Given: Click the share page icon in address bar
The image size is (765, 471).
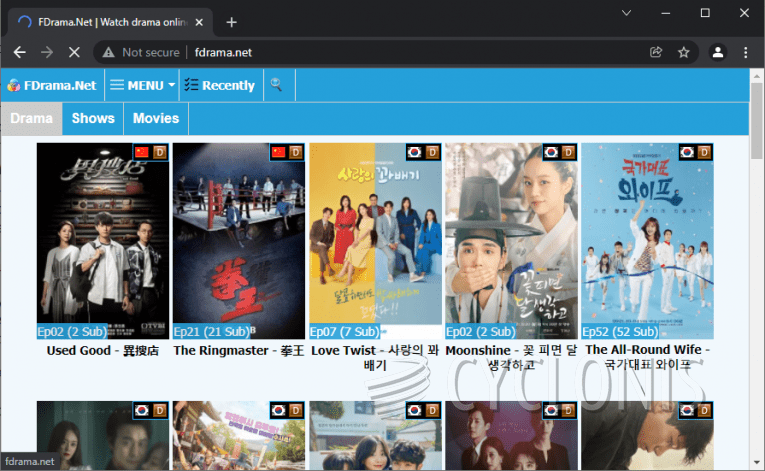Looking at the screenshot, I should 656,52.
